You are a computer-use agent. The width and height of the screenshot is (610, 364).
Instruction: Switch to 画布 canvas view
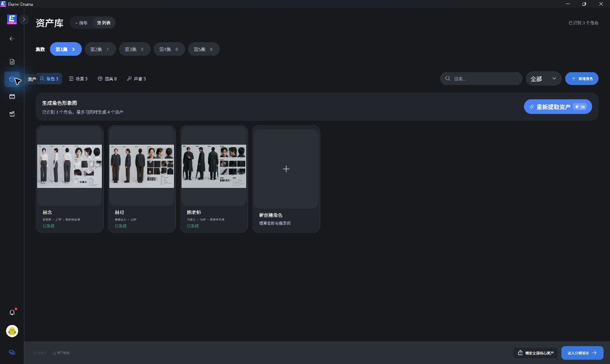pos(81,23)
